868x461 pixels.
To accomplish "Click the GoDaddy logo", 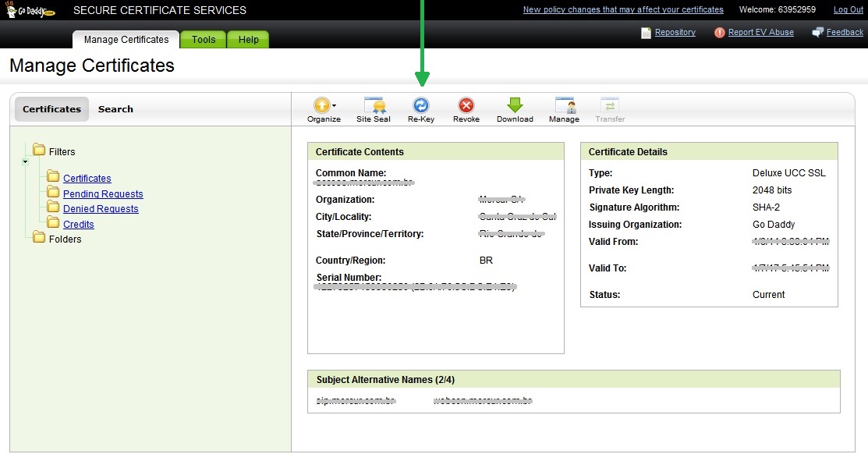I will pos(31,10).
